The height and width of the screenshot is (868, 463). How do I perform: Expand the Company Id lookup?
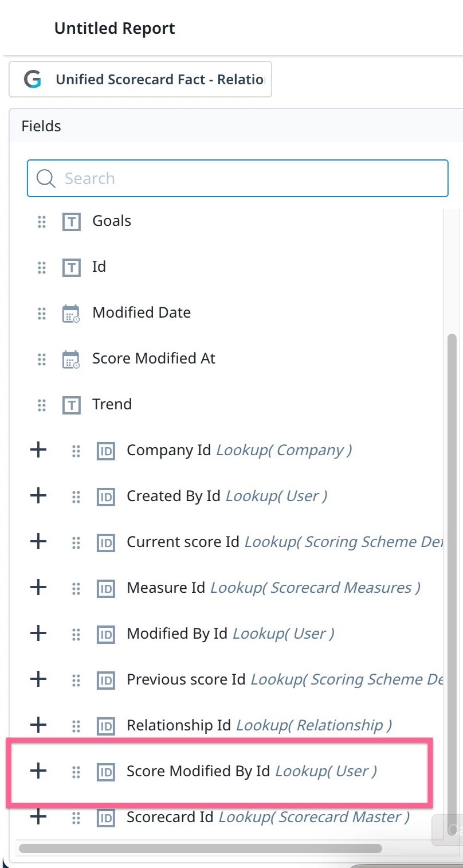point(38,450)
